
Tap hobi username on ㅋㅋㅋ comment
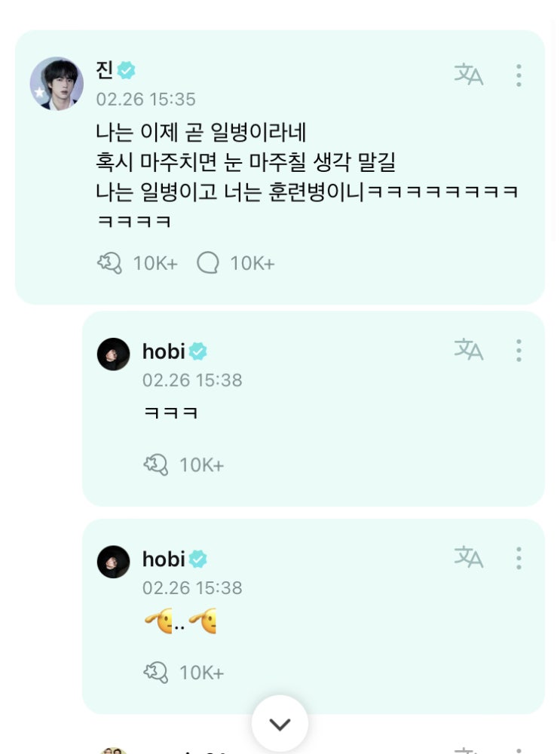pyautogui.click(x=163, y=351)
